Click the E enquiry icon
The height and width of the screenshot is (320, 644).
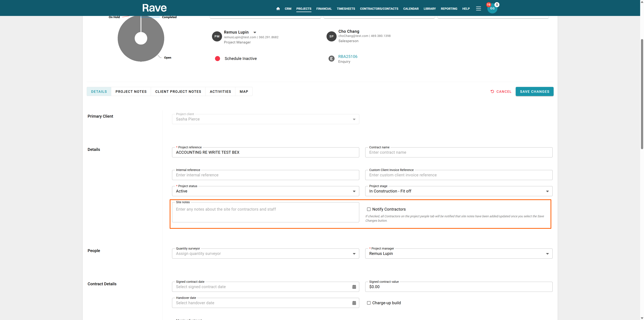[331, 59]
